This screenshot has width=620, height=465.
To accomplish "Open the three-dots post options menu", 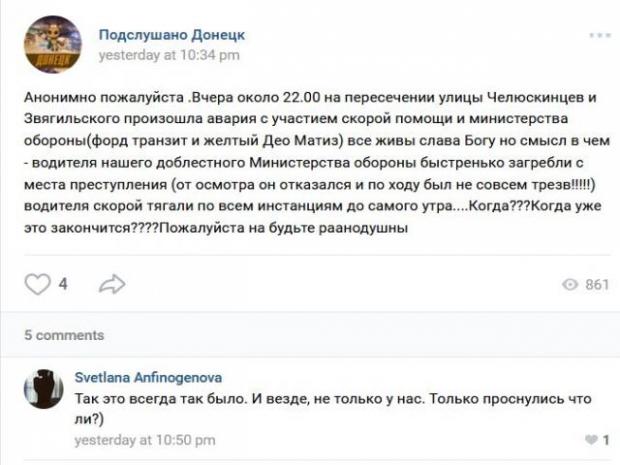I will (x=599, y=35).
